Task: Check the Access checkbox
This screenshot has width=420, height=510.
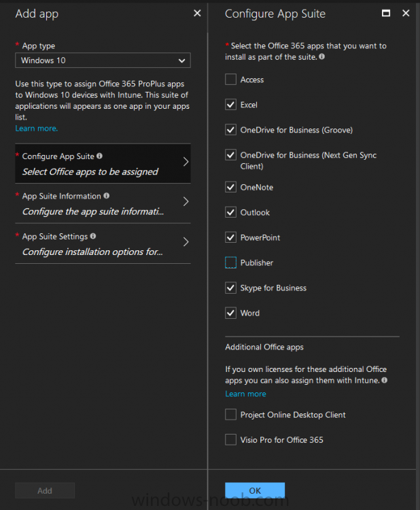Action: 231,80
